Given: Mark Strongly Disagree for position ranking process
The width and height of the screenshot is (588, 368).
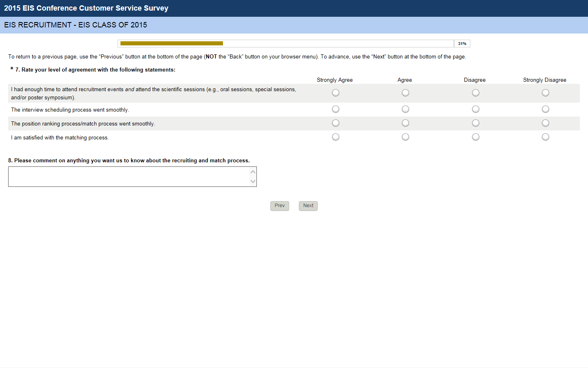Looking at the screenshot, I should click(x=546, y=123).
